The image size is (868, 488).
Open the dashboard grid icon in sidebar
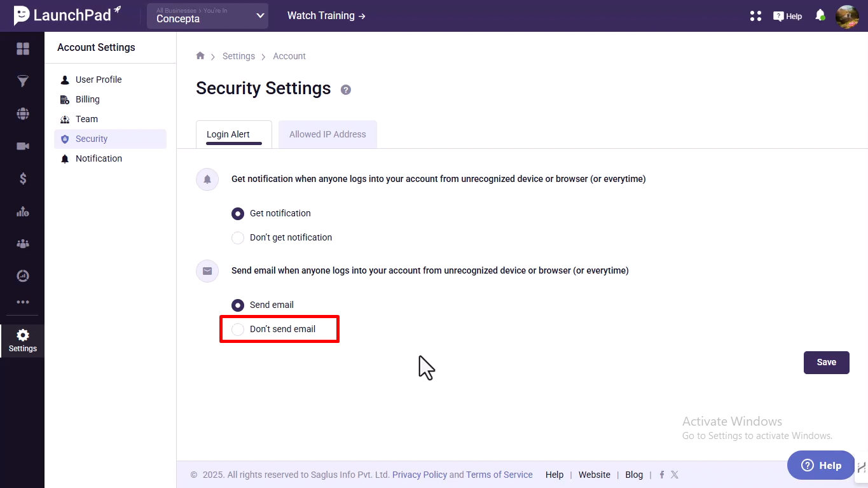click(23, 49)
